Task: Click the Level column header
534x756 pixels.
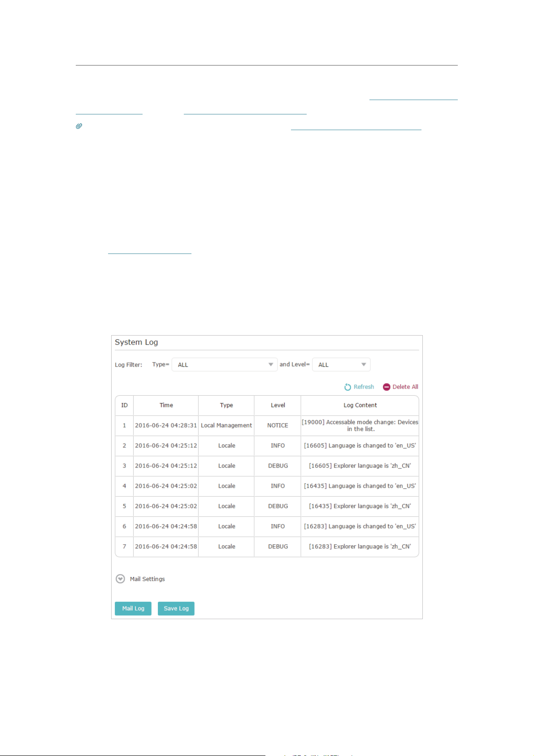Action: tap(278, 406)
